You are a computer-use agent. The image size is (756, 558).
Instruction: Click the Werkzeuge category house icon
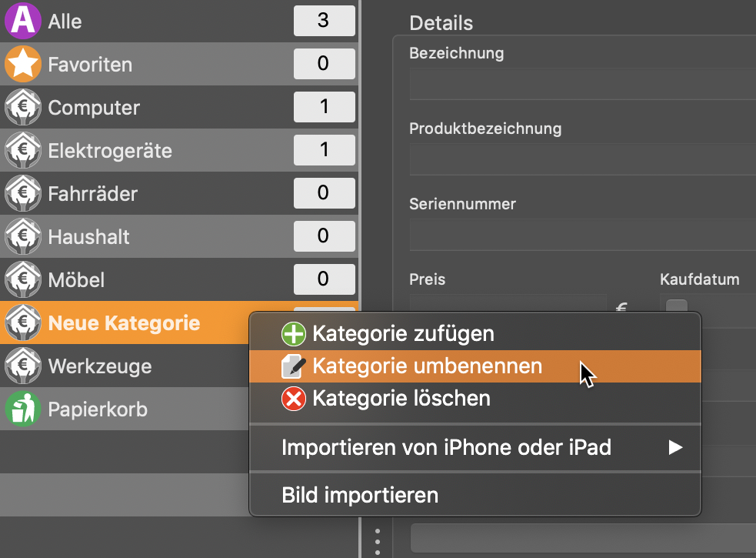[x=22, y=366]
